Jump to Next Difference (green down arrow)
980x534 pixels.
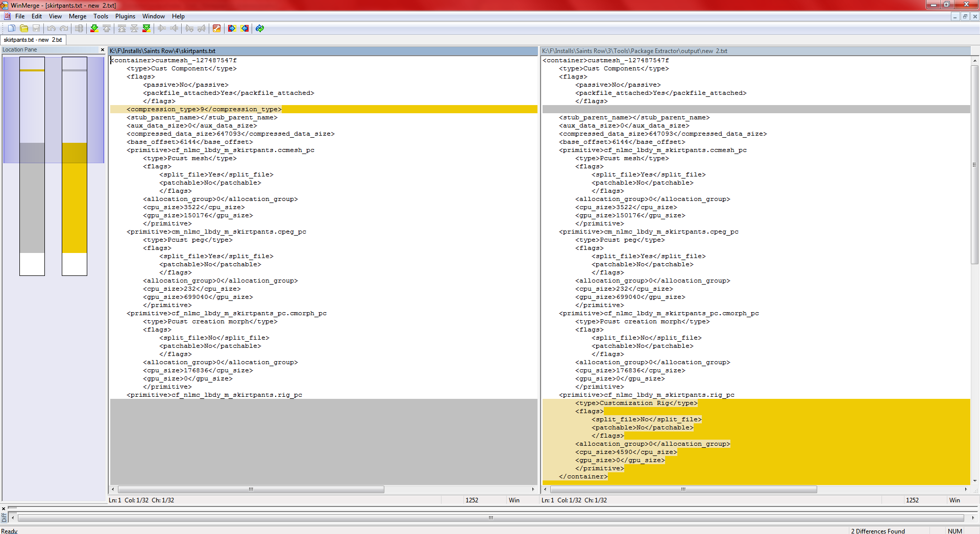(94, 29)
